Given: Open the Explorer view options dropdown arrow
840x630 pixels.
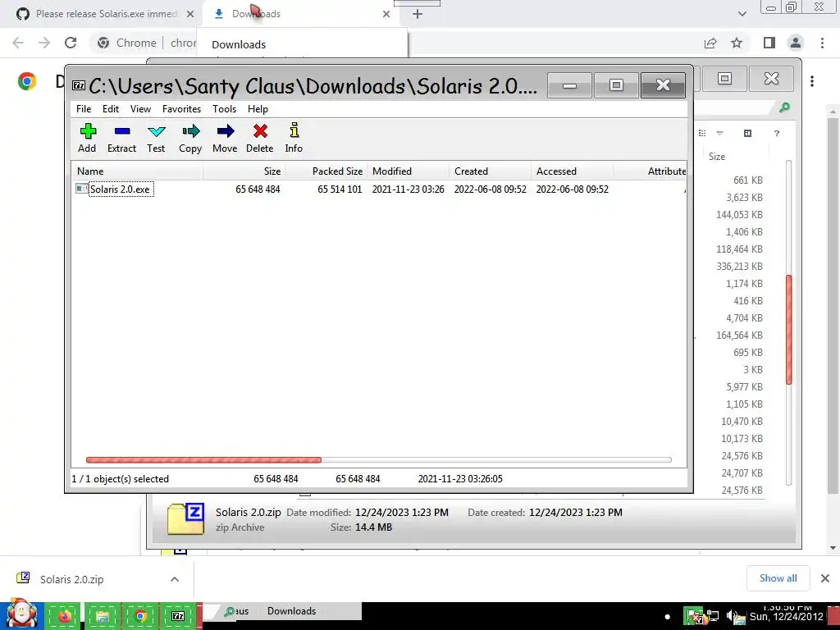Looking at the screenshot, I should 719,134.
